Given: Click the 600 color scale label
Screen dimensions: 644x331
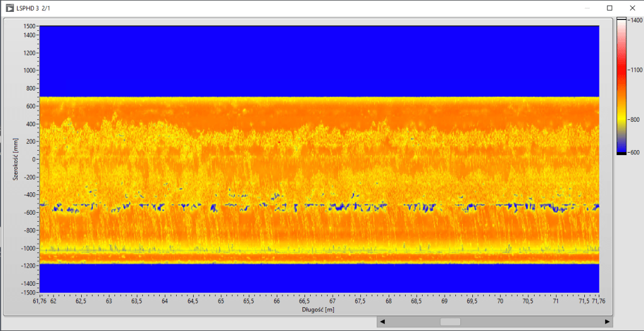Looking at the screenshot, I should (635, 152).
